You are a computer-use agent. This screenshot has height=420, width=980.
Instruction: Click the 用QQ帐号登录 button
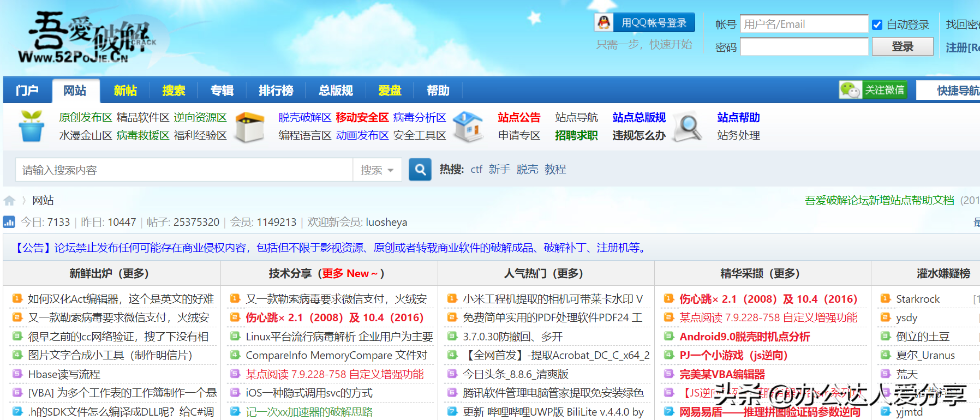click(x=644, y=22)
